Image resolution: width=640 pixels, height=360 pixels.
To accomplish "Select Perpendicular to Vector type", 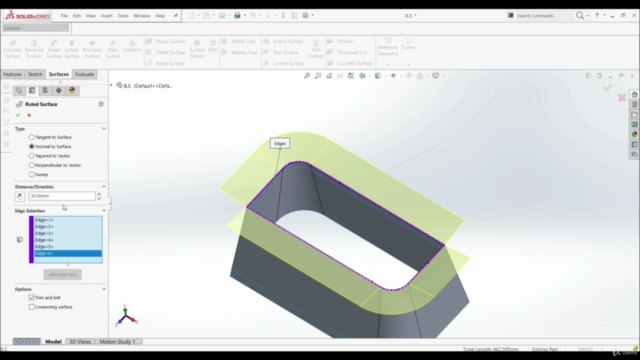I will (31, 165).
